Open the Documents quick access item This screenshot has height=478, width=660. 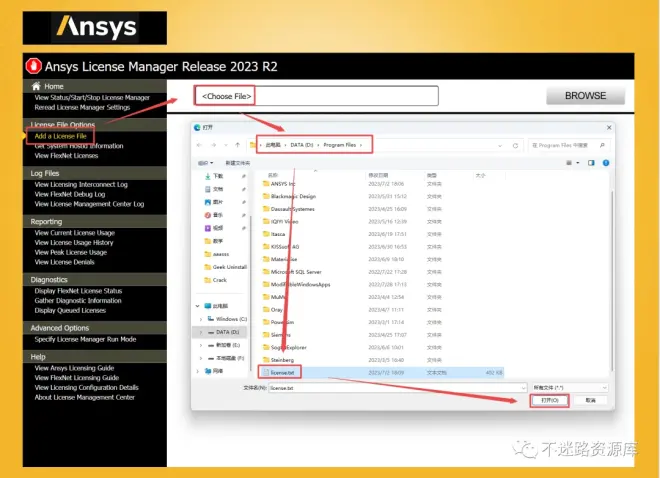coord(218,189)
